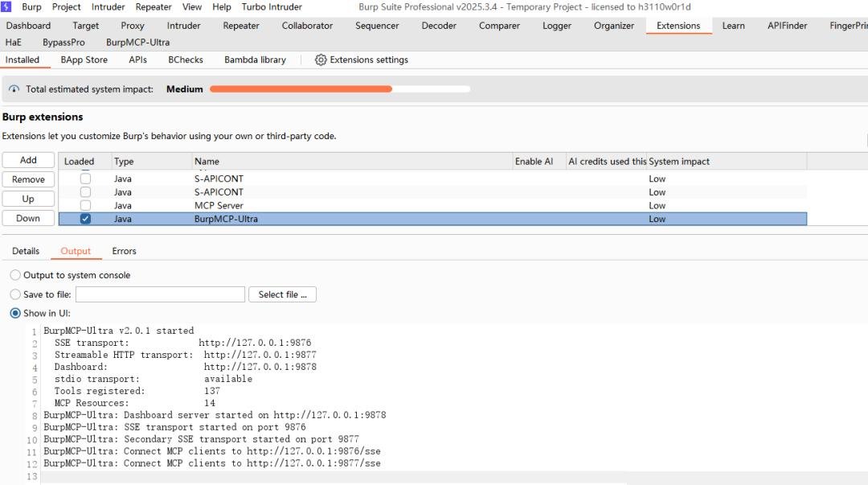Sort by System impact column header
The image size is (868, 485).
click(x=727, y=162)
